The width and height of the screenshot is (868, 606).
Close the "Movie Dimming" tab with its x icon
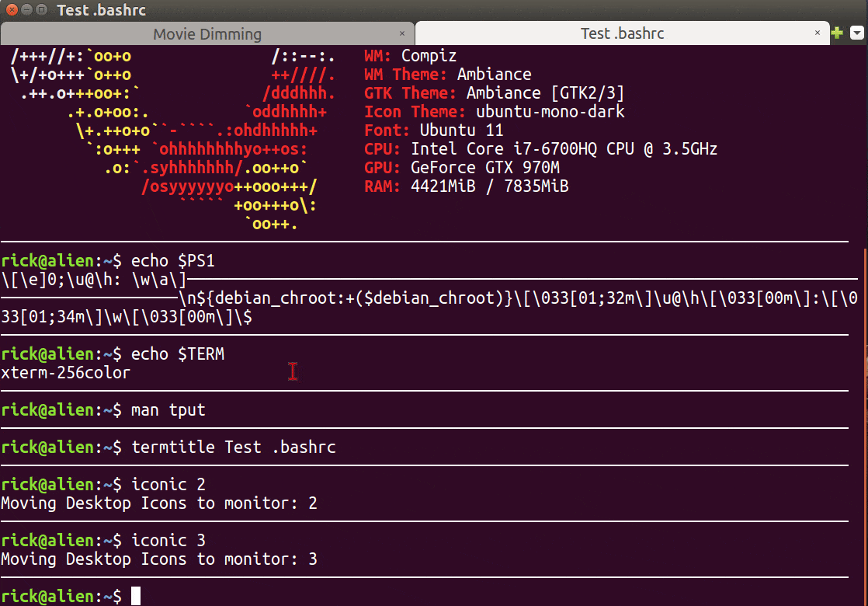[x=402, y=33]
